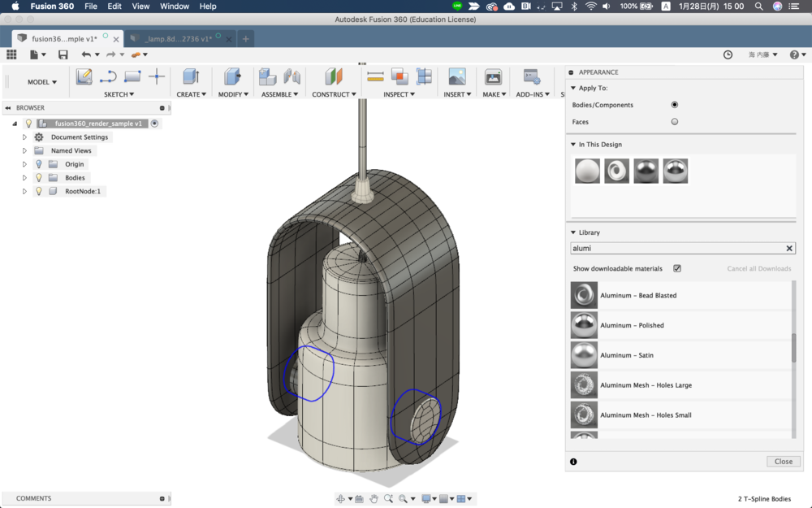Screen dimensions: 812x508
Task: Uncheck Show downloadable materials checkbox
Action: (677, 268)
